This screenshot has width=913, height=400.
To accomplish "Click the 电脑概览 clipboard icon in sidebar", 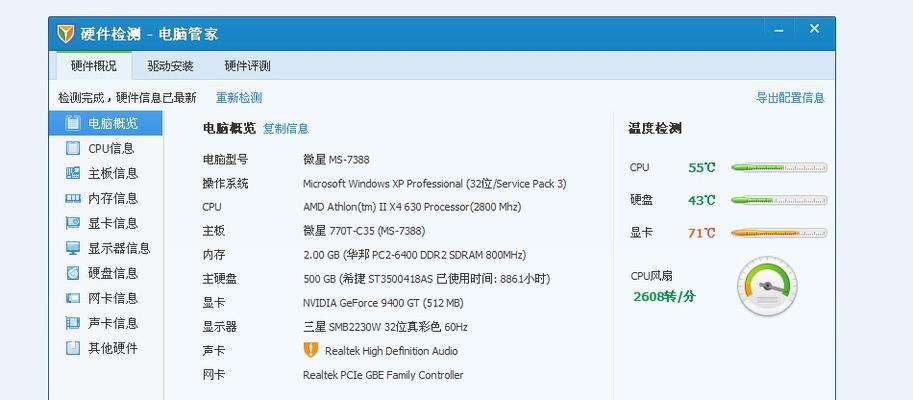I will tap(73, 123).
